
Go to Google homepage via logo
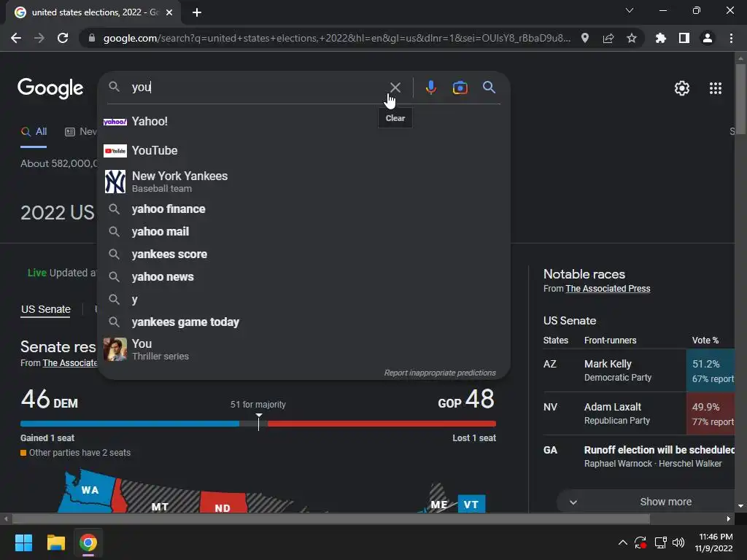(50, 88)
